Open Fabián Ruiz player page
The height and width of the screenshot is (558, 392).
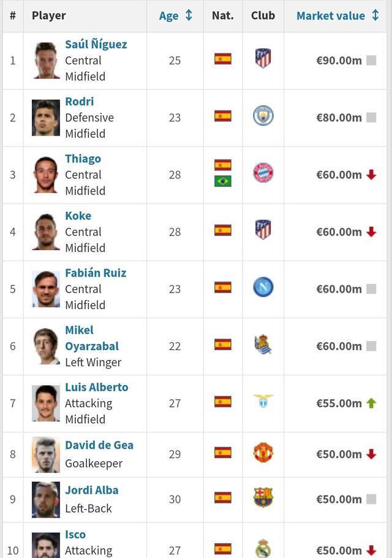(96, 273)
